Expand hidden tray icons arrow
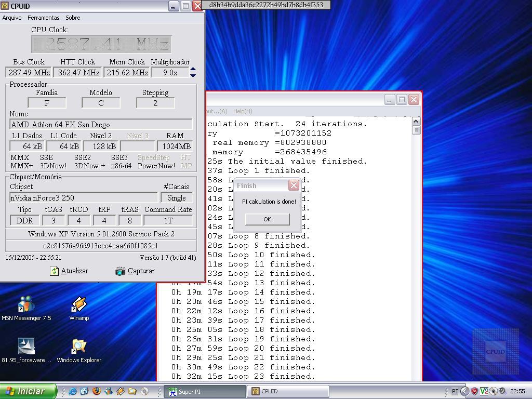The width and height of the screenshot is (532, 399). pyautogui.click(x=465, y=391)
